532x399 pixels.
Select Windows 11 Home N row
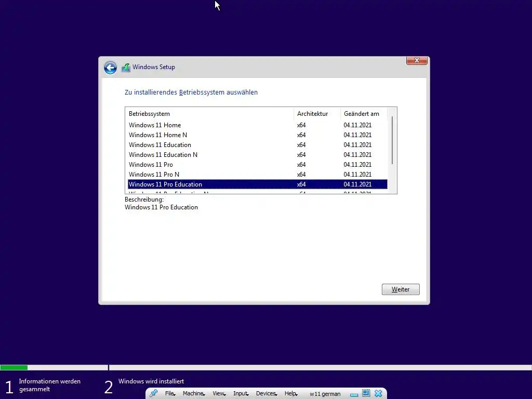click(x=258, y=135)
